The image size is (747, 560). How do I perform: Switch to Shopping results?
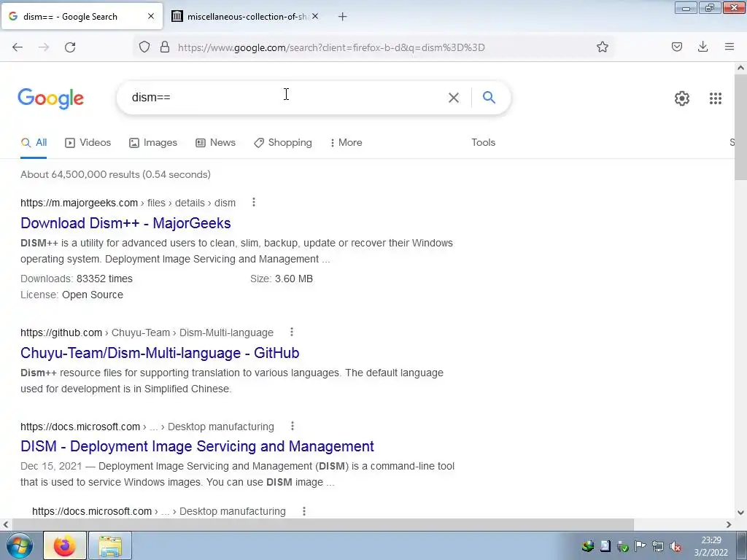(x=283, y=142)
